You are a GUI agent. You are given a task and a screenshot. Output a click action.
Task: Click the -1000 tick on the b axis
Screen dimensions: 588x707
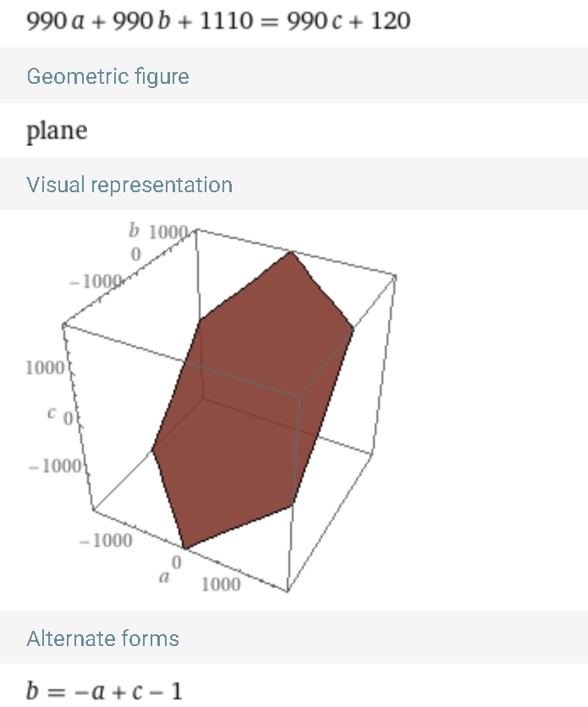96,283
